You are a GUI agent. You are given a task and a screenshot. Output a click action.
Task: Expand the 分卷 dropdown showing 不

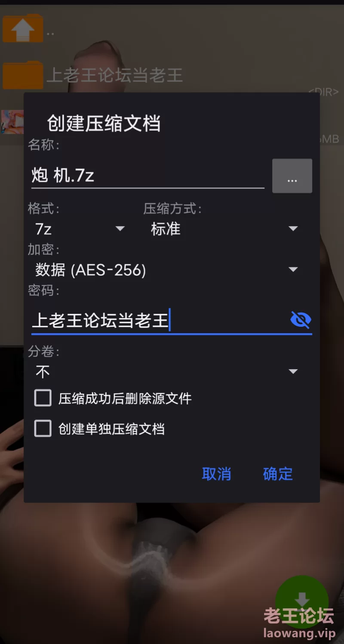167,371
